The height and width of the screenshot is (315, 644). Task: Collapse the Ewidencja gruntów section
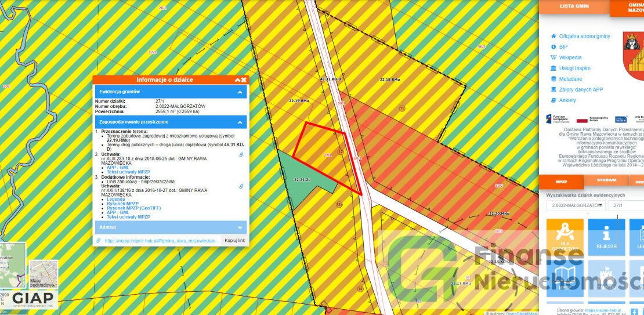click(x=239, y=92)
